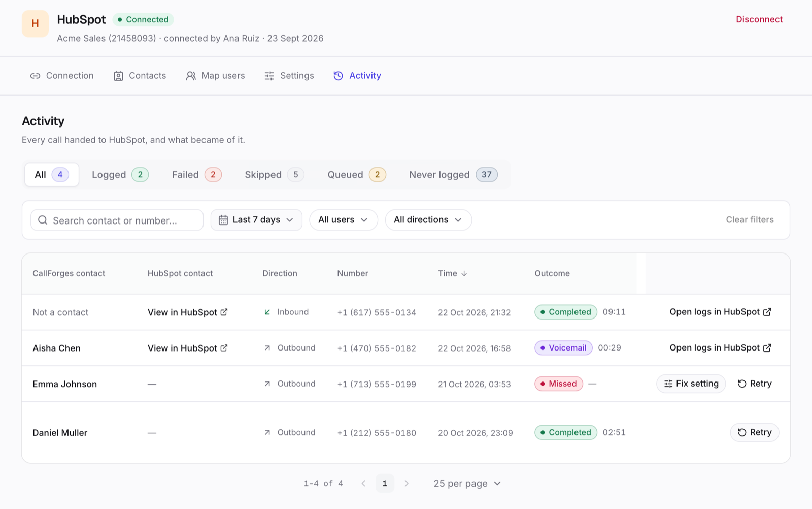This screenshot has width=812, height=509.
Task: Go to previous page chevron
Action: point(363,483)
